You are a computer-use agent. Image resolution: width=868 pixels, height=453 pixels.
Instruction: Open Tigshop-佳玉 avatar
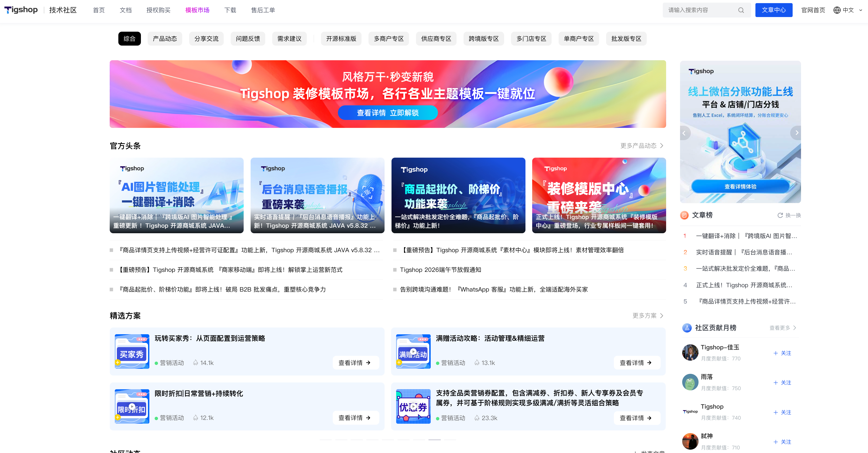point(690,353)
